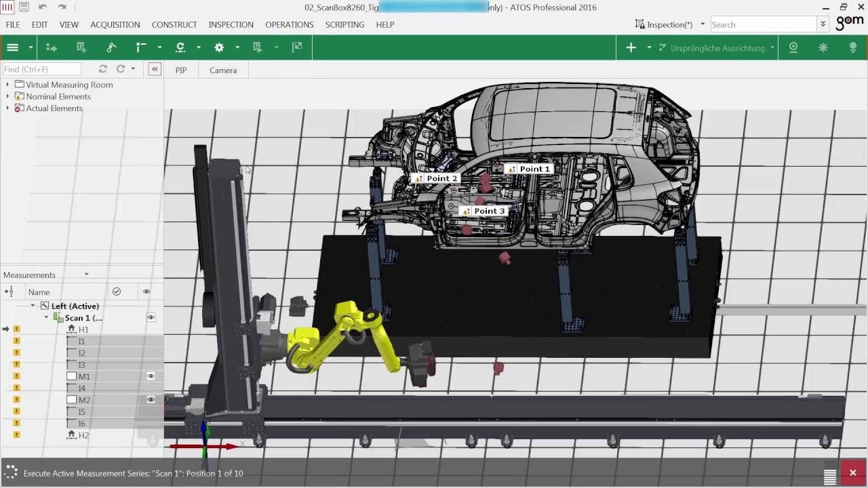Toggle visibility eye for M1
868x488 pixels.
pos(151,376)
